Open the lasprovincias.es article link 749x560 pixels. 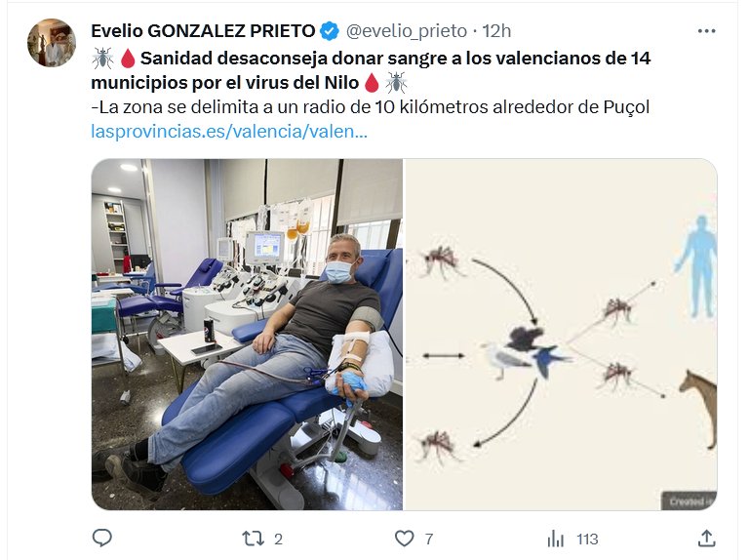point(229,131)
